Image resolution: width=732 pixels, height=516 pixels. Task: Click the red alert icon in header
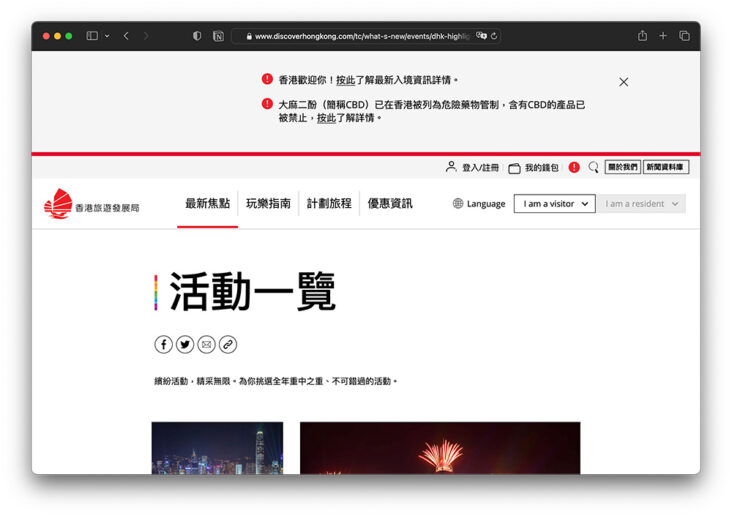(574, 168)
